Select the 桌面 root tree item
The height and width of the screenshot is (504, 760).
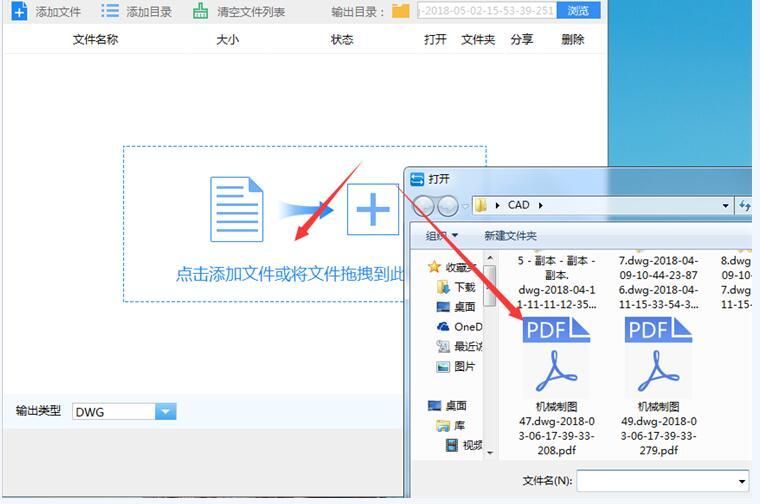click(448, 405)
